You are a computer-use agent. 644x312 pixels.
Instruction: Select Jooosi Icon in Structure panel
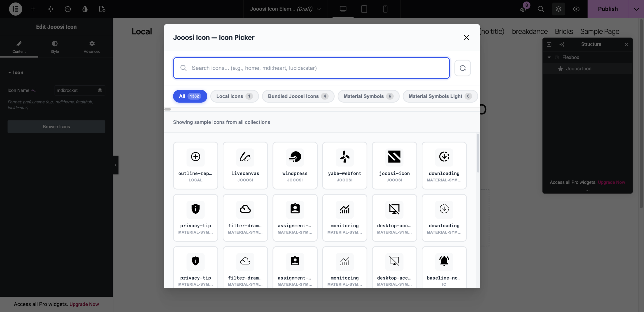(x=579, y=69)
